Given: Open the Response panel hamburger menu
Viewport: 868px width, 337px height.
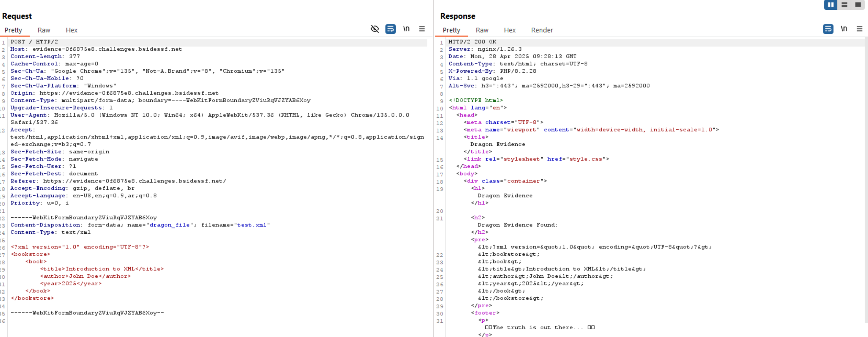Looking at the screenshot, I should [x=860, y=29].
